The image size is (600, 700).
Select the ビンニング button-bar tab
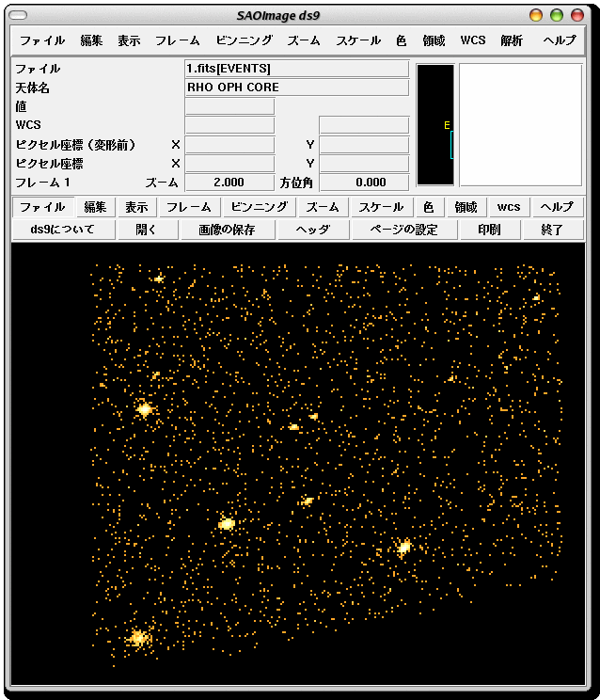[x=260, y=207]
